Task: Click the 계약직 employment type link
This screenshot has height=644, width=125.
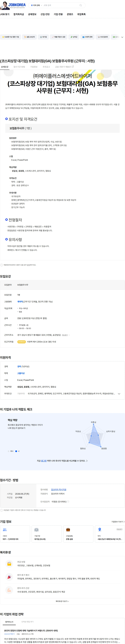Action: tap(20, 302)
